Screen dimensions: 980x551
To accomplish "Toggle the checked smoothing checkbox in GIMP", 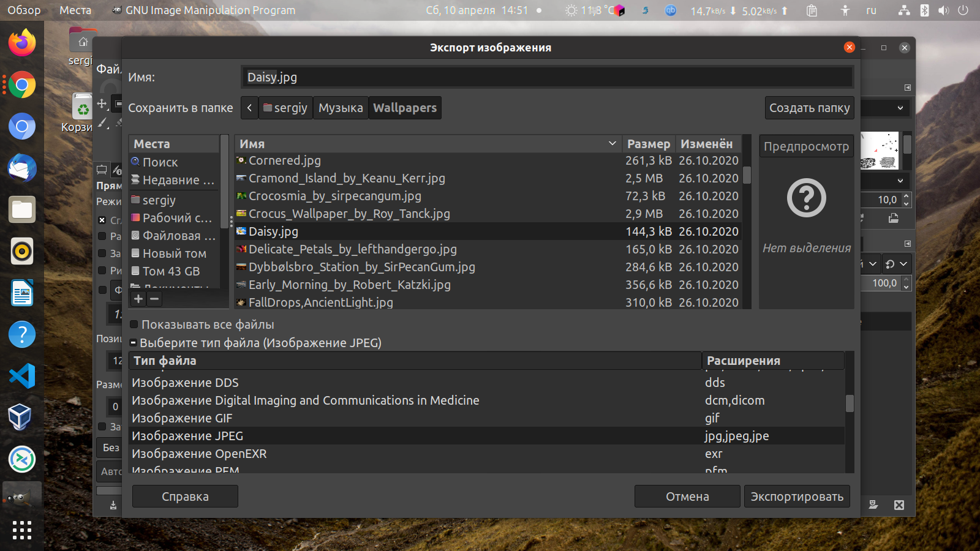I will 102,220.
